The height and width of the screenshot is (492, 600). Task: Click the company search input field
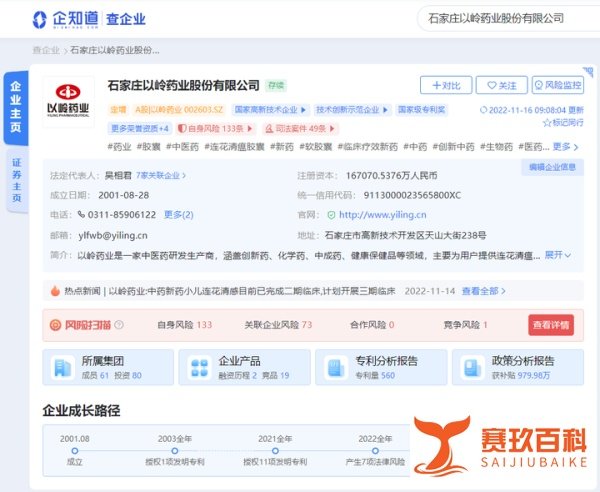[509, 18]
